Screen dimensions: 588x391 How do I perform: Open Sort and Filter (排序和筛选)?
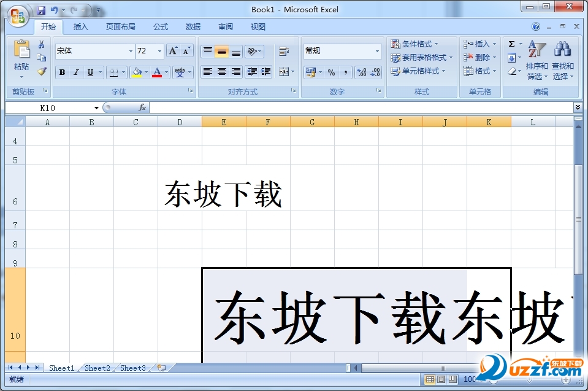point(536,60)
